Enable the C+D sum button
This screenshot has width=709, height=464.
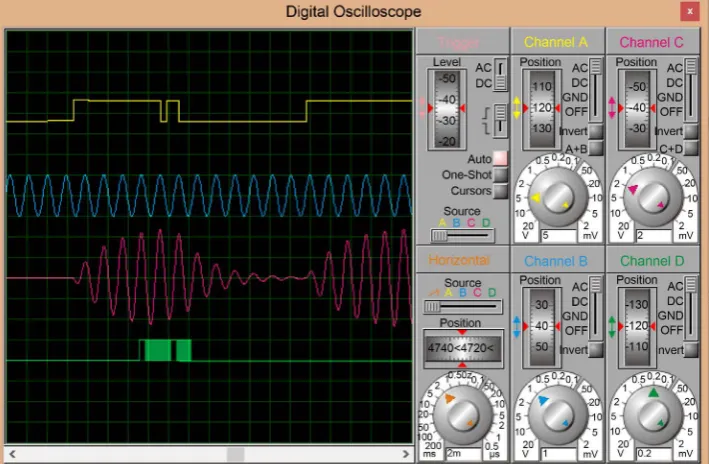pyautogui.click(x=690, y=148)
